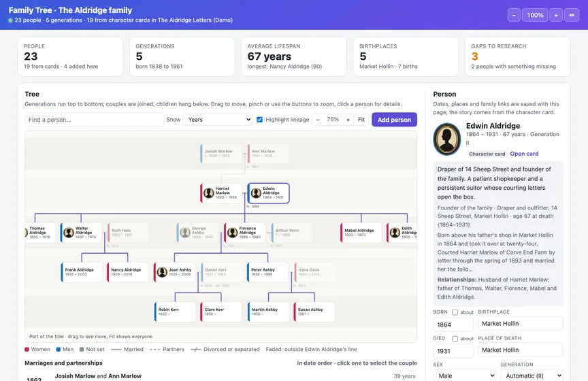Tick the about checkbox next to Died
The image size is (588, 381).
click(x=455, y=339)
